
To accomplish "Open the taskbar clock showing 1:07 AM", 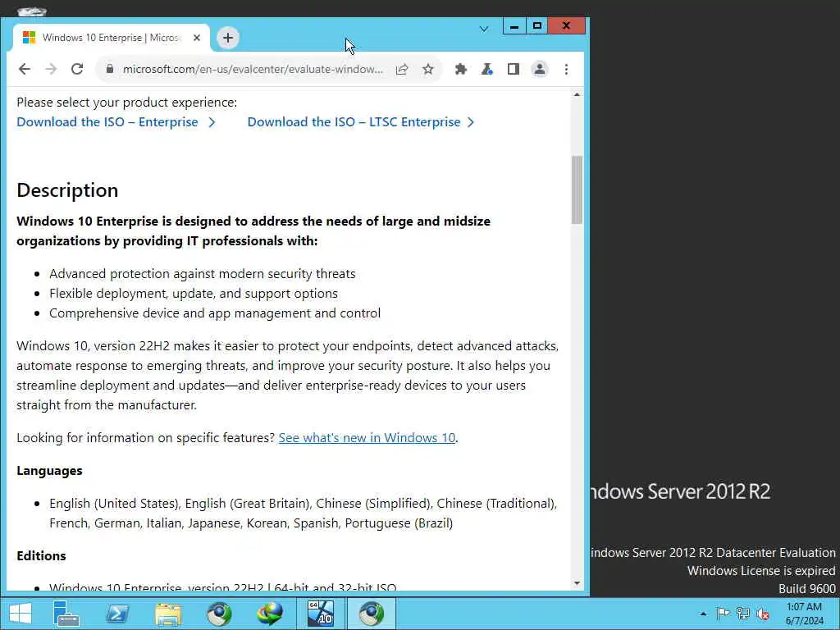I will pos(804,614).
